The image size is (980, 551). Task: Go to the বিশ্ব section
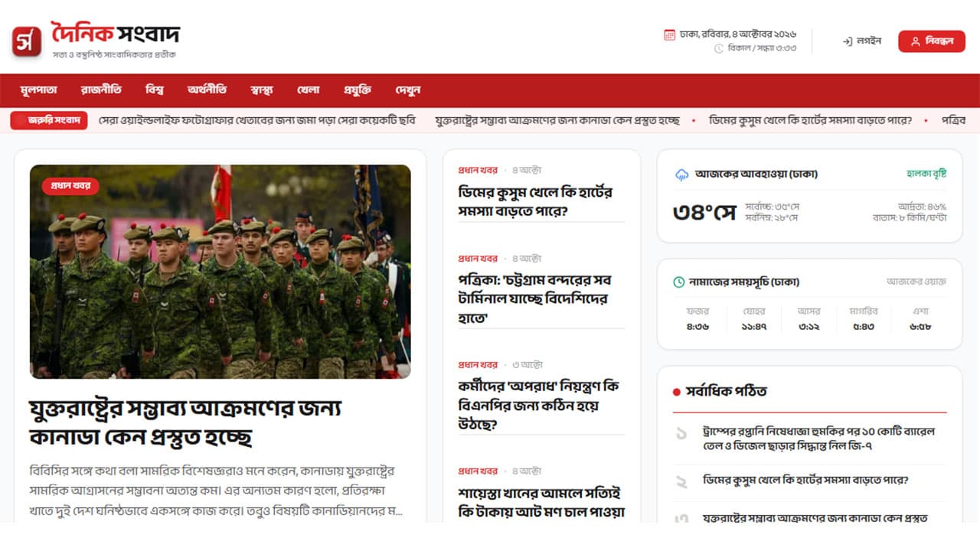tap(155, 90)
